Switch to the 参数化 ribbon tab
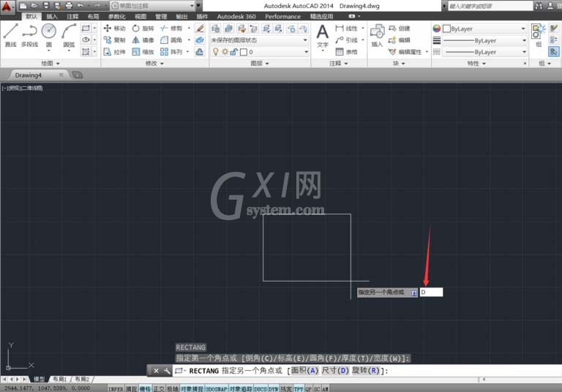Screen dimensions: 562x392 coord(117,17)
